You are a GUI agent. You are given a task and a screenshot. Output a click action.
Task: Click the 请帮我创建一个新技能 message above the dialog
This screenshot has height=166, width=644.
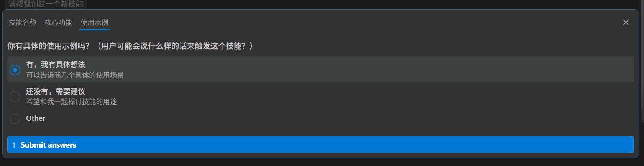pyautogui.click(x=46, y=4)
